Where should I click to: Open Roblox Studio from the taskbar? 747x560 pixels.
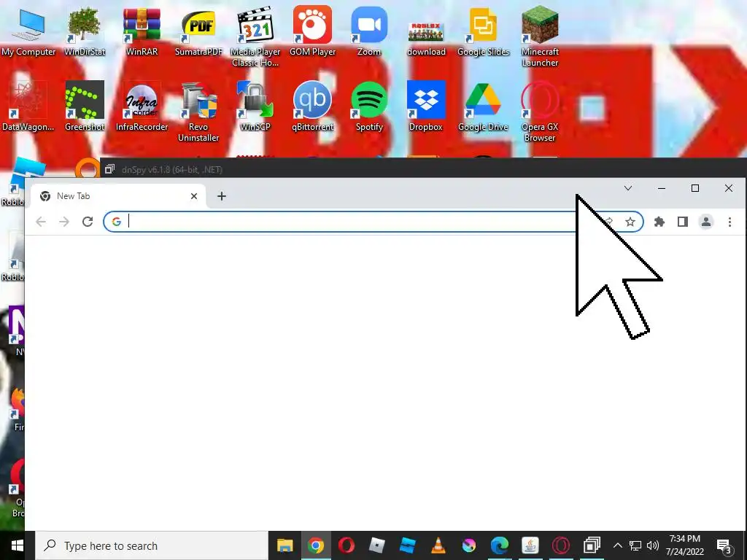pos(407,545)
